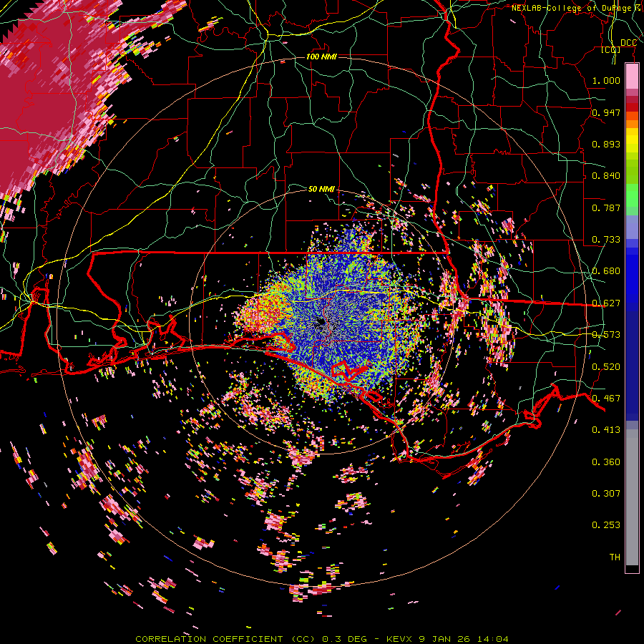Click the 0.307 color scale value
Image resolution: width=644 pixels, height=644 pixels.
[x=606, y=494]
